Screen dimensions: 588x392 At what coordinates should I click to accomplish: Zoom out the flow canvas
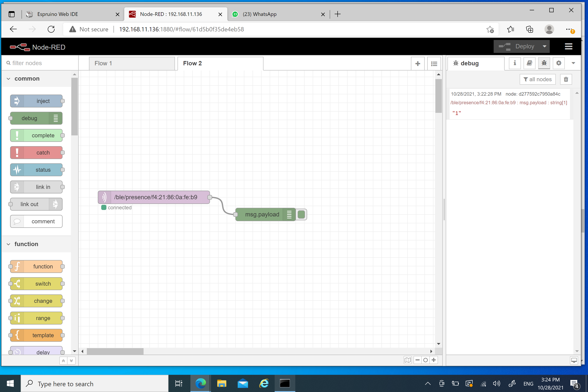click(418, 360)
